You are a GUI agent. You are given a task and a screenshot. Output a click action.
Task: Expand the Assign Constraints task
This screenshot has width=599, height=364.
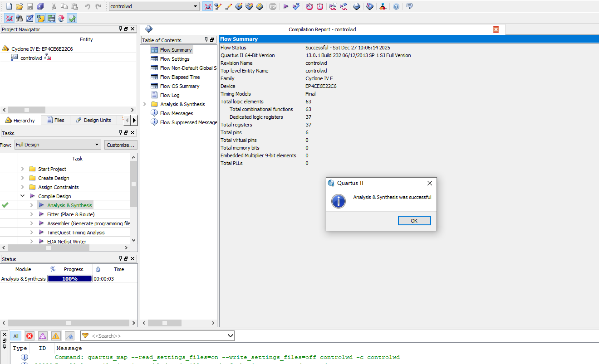pos(23,187)
